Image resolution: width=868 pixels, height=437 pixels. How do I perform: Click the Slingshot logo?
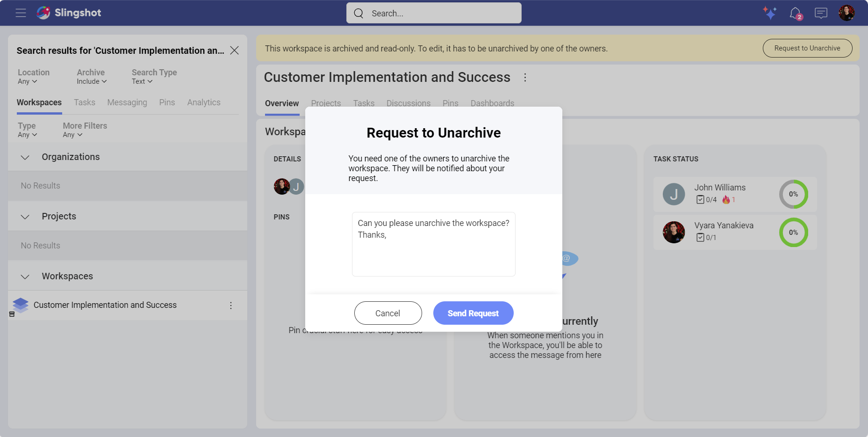coord(69,13)
